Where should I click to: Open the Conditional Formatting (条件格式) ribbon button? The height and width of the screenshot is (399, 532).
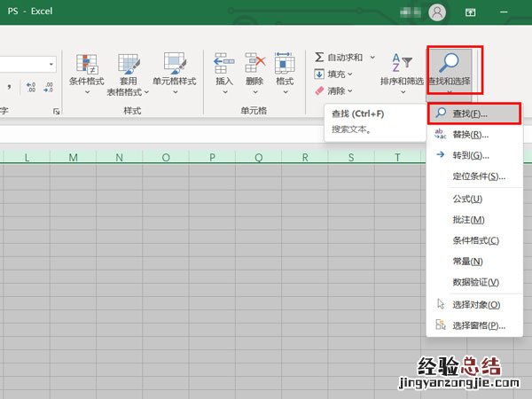pyautogui.click(x=86, y=71)
